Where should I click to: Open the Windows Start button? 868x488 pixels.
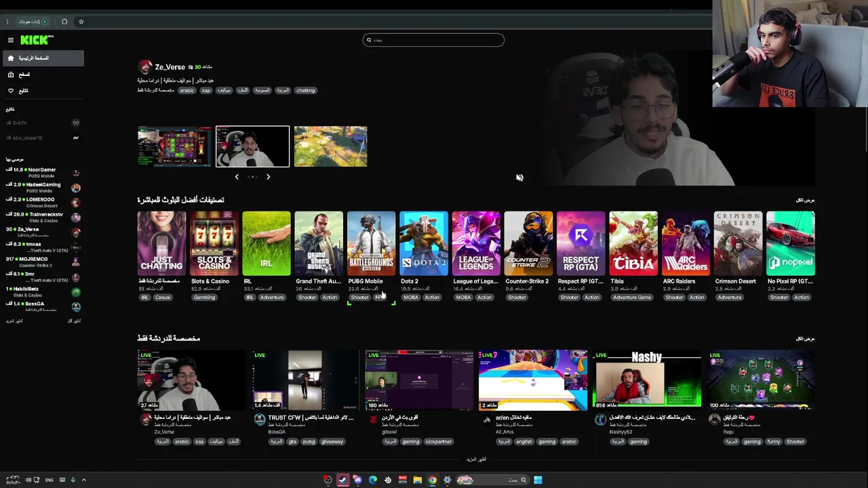click(x=538, y=480)
